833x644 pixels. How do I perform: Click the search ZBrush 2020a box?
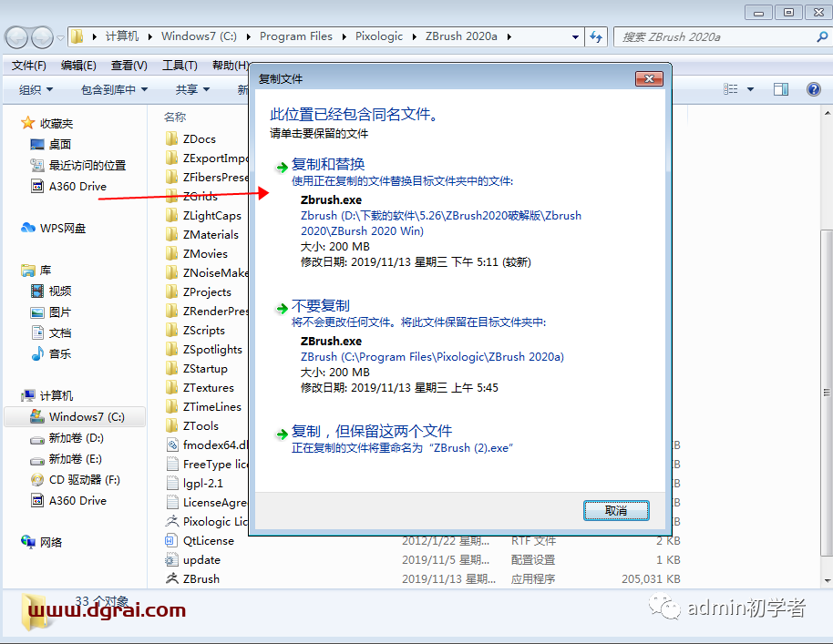coord(715,37)
